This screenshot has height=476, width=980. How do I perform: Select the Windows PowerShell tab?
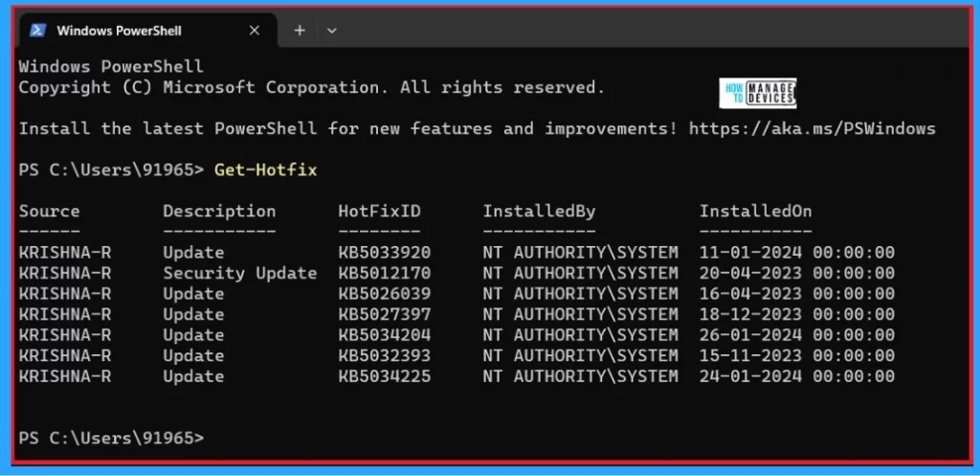pyautogui.click(x=147, y=31)
